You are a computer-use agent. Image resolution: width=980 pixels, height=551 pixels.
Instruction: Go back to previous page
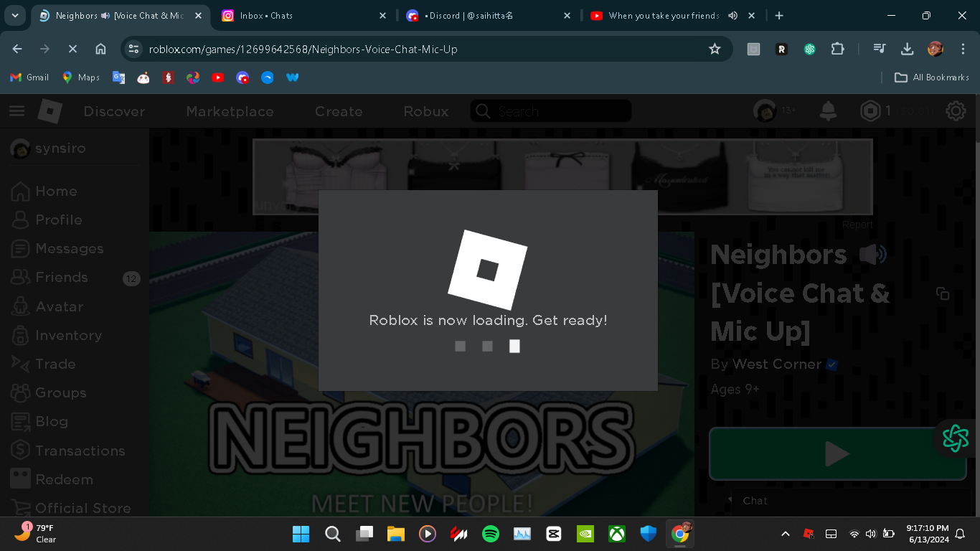(17, 49)
